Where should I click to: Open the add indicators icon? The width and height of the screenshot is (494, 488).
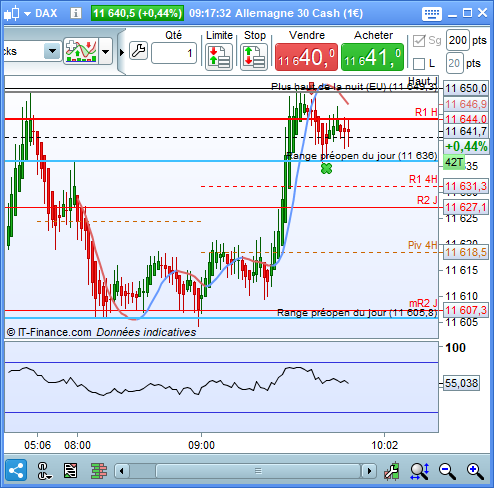[x=81, y=51]
